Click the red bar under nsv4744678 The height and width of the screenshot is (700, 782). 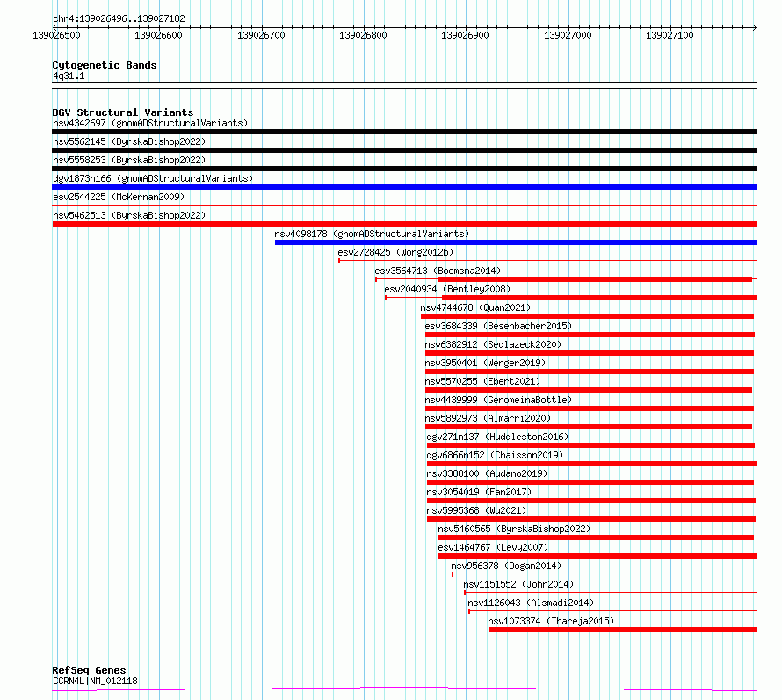coord(587,316)
